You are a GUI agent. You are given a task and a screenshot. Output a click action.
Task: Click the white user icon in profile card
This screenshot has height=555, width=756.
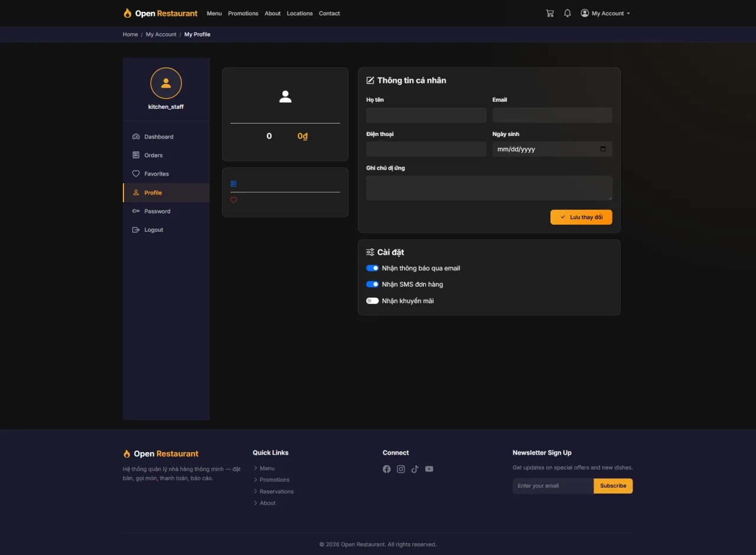pyautogui.click(x=285, y=97)
